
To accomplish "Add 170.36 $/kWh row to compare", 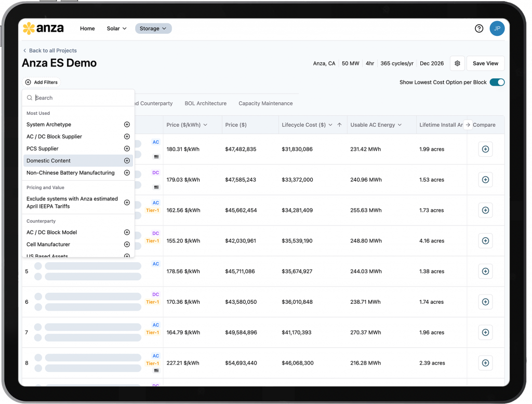I will coord(485,302).
